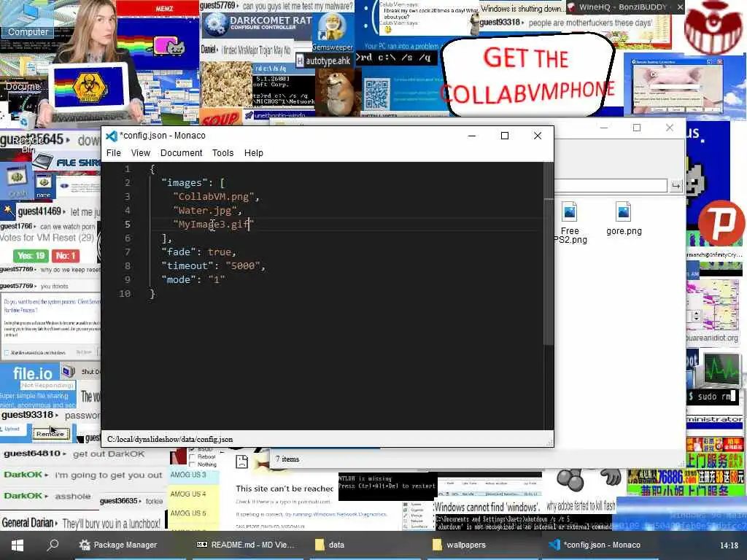Click the address bar in the Explorer window
The image size is (747, 560).
(611, 185)
